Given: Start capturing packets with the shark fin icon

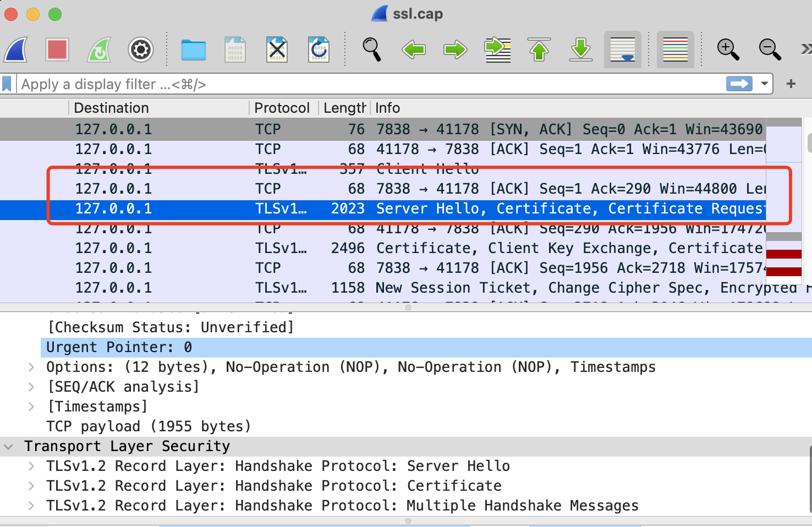Looking at the screenshot, I should point(16,50).
